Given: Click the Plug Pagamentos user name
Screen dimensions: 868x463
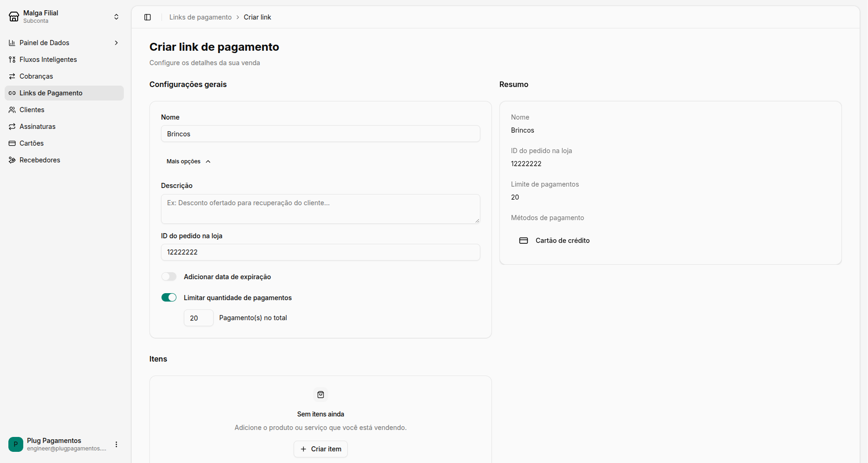Looking at the screenshot, I should (54, 441).
